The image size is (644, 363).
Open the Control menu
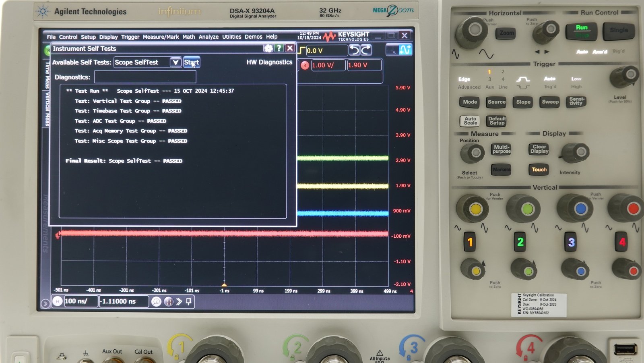coord(68,37)
